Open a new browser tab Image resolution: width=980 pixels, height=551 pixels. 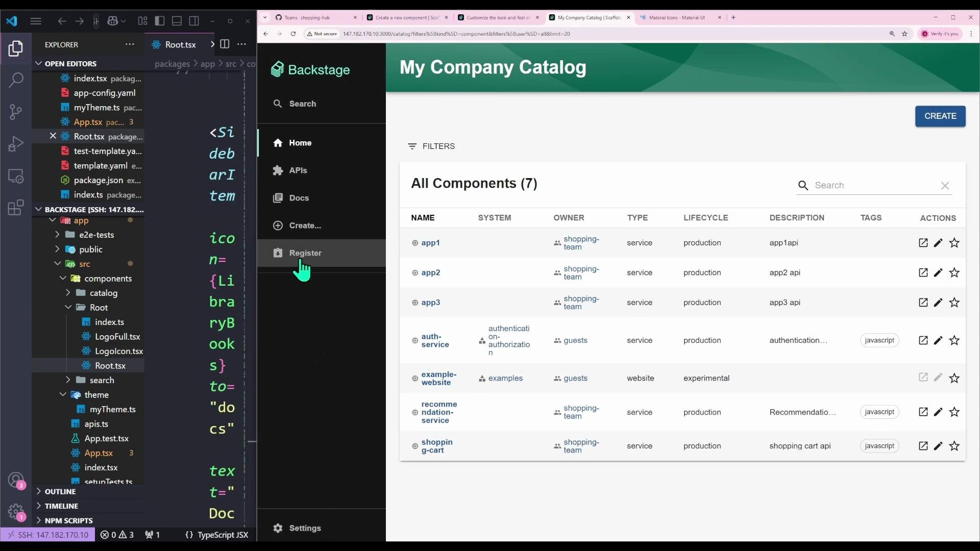coord(733,17)
